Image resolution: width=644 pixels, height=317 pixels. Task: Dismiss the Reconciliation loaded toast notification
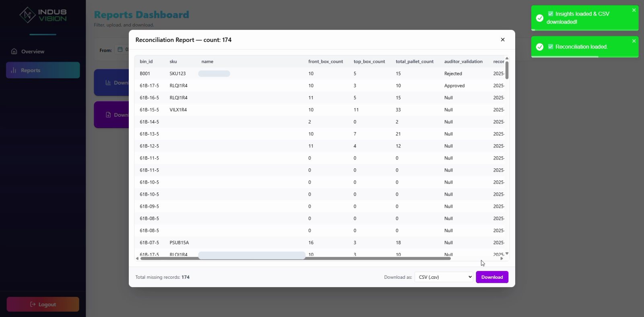tap(634, 41)
